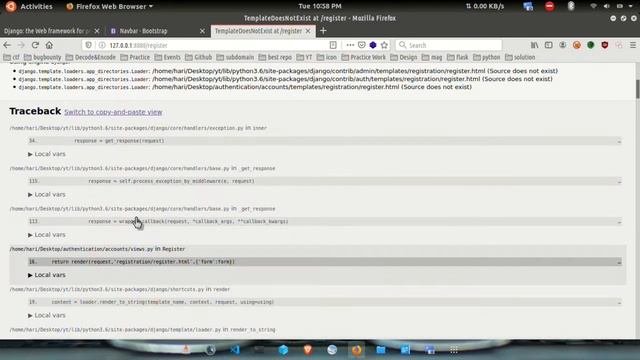Viewport: 640px width, 360px height.
Task: Click the orange extension toolbar icon
Action: [577, 45]
